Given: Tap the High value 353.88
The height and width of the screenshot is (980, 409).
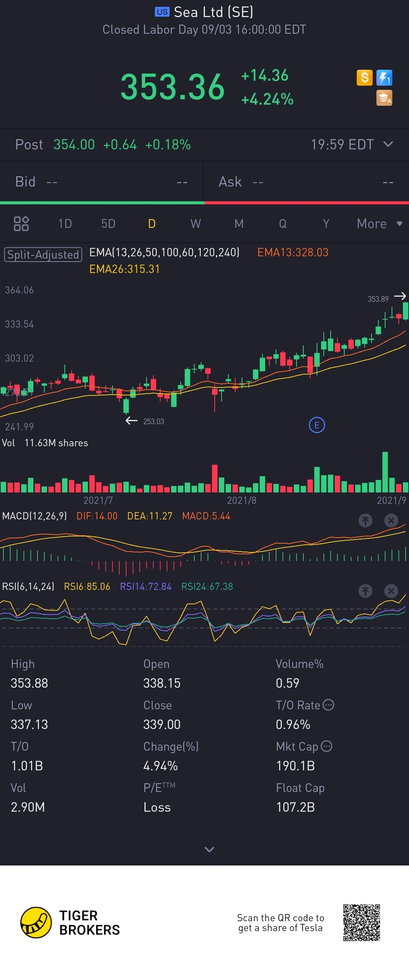Looking at the screenshot, I should click(x=29, y=683).
